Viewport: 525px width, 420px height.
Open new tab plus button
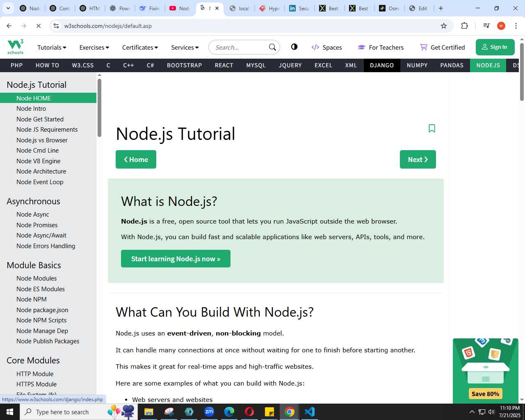click(x=441, y=8)
